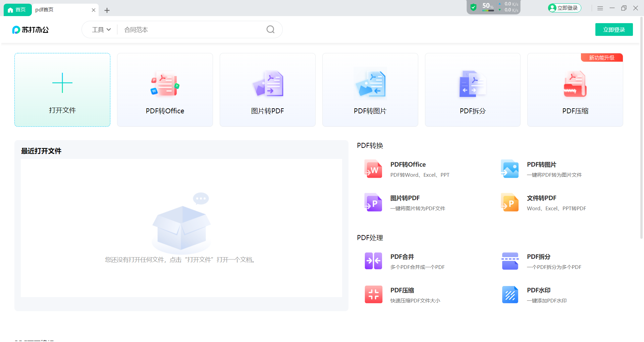Switch to the 首页 tab
Viewport: 644px width, 342px height.
(17, 10)
